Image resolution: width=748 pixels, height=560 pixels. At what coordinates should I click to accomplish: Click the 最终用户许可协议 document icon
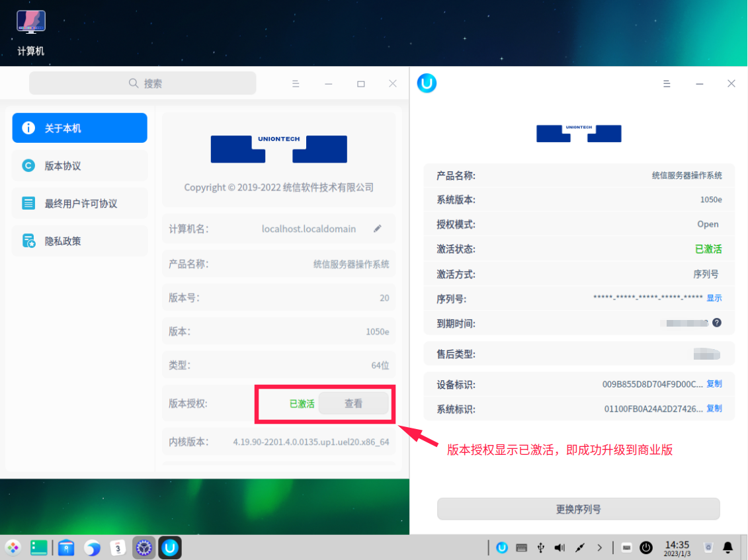(28, 203)
